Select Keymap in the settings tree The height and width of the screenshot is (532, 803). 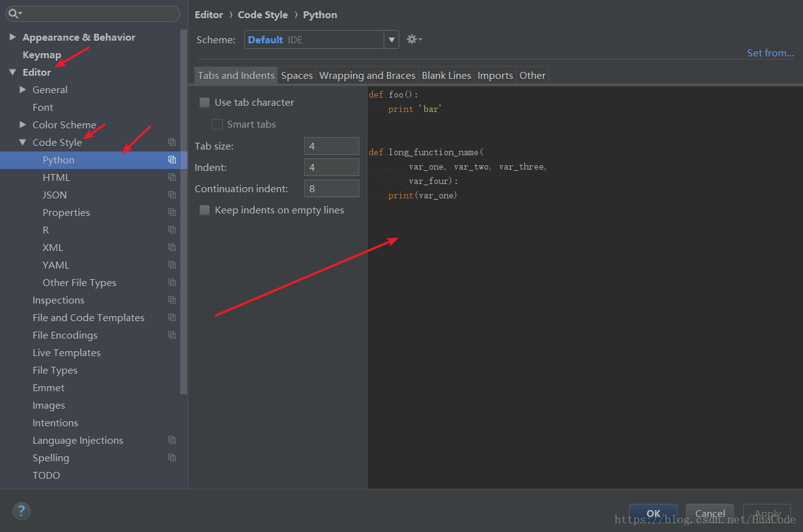coord(42,54)
